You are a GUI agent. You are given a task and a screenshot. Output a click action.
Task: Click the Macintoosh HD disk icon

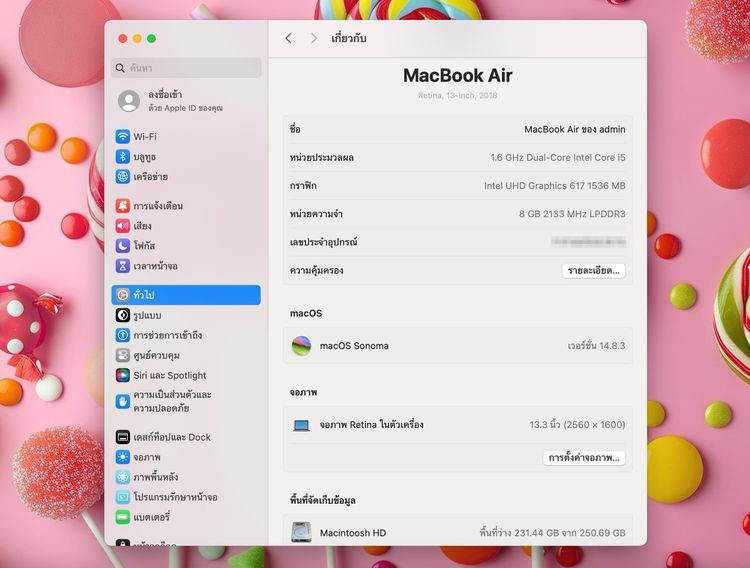pyautogui.click(x=301, y=533)
